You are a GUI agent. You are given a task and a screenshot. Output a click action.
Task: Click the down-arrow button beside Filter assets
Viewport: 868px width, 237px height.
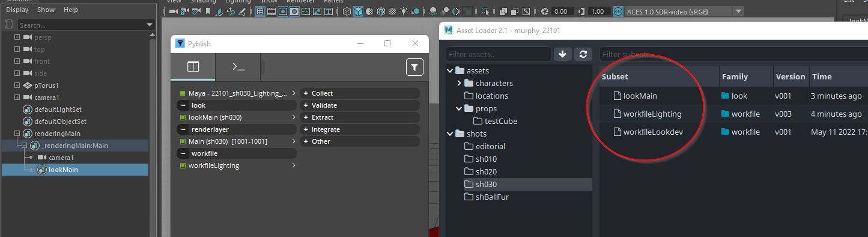[x=562, y=54]
